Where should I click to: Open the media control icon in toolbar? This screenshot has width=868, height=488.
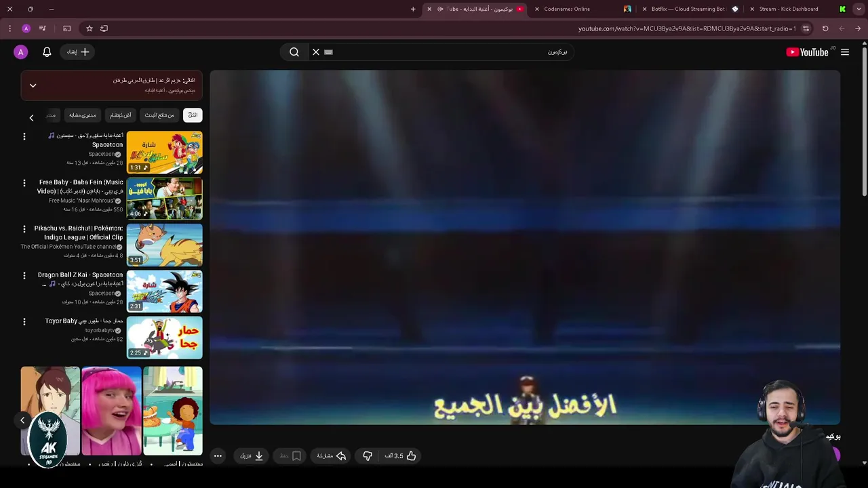[x=42, y=28]
